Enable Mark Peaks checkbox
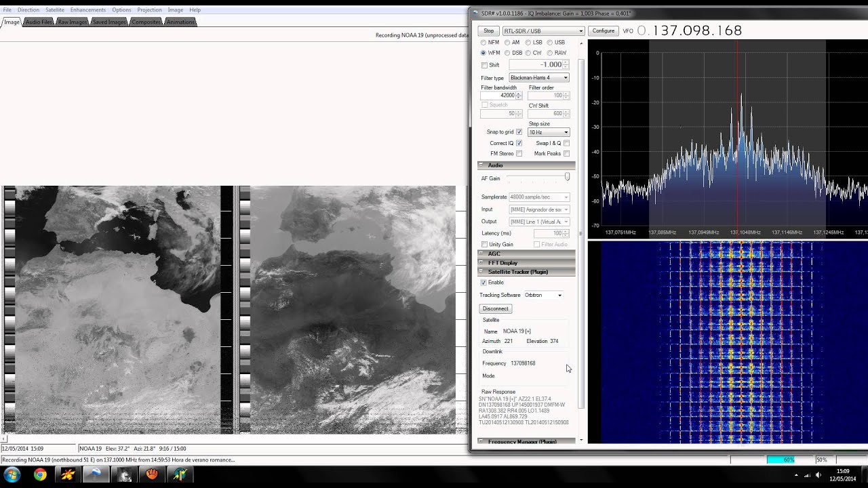Screen dimensions: 868x488 pyautogui.click(x=566, y=153)
